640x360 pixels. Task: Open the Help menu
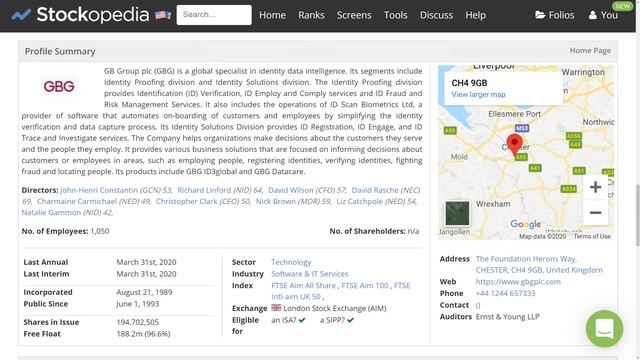475,15
